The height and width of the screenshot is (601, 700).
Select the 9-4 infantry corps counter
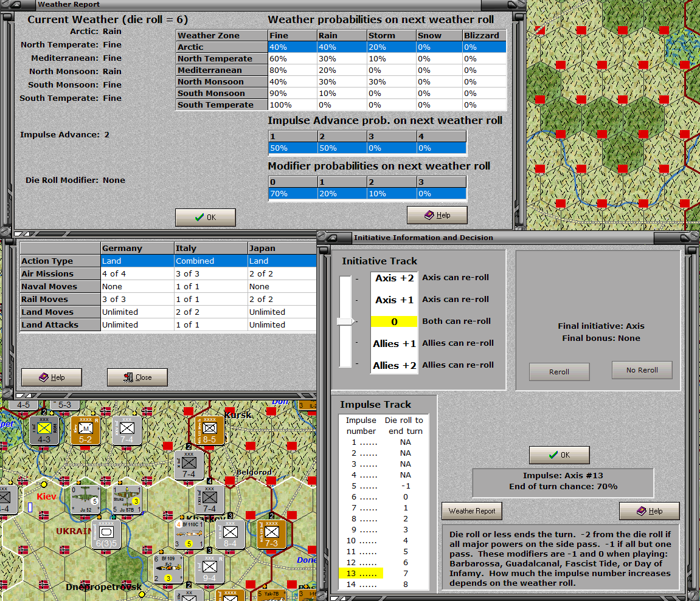click(210, 569)
